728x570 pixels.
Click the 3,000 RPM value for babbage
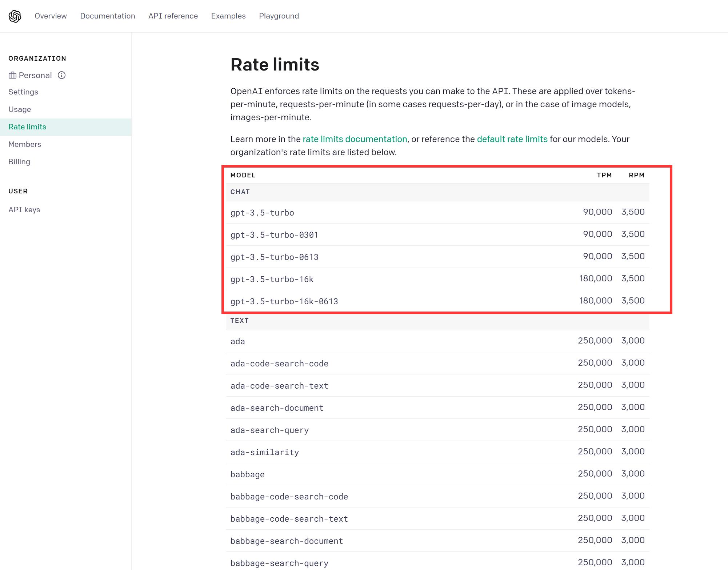coord(633,474)
